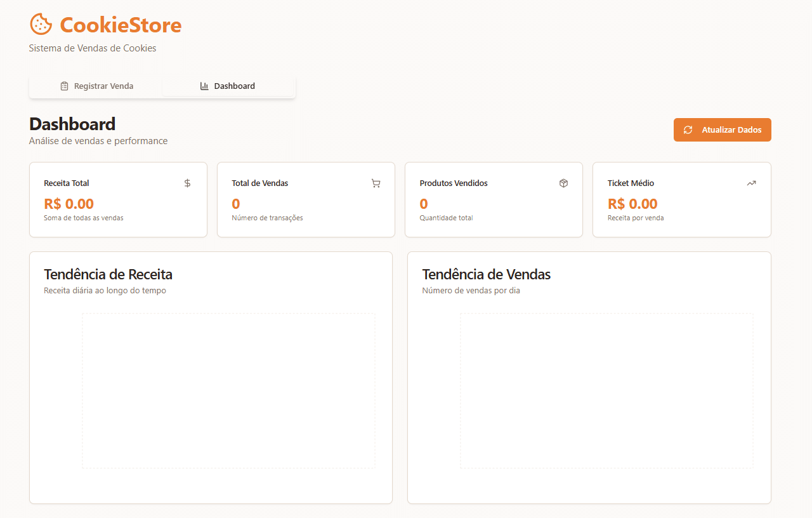Click the Tendência de Receita chart title
This screenshot has width=812, height=518.
pyautogui.click(x=108, y=274)
